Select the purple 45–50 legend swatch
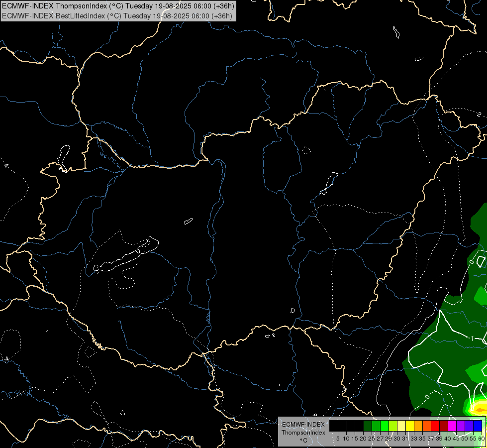Screen dimensions: 487x448 [461, 426]
